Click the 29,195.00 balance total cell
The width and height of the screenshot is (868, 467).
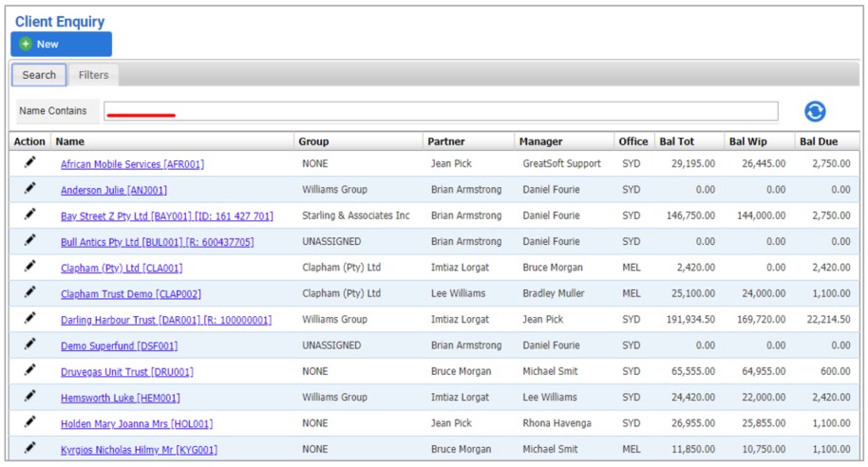point(693,163)
